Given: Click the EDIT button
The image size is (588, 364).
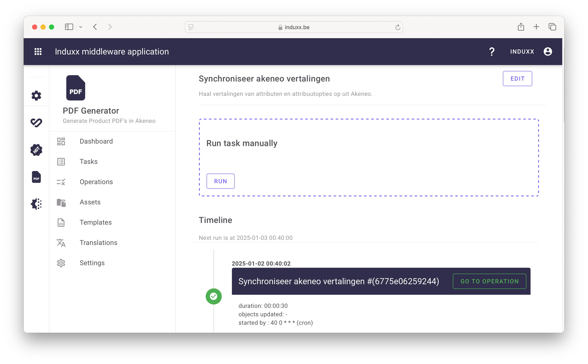Looking at the screenshot, I should [x=517, y=79].
